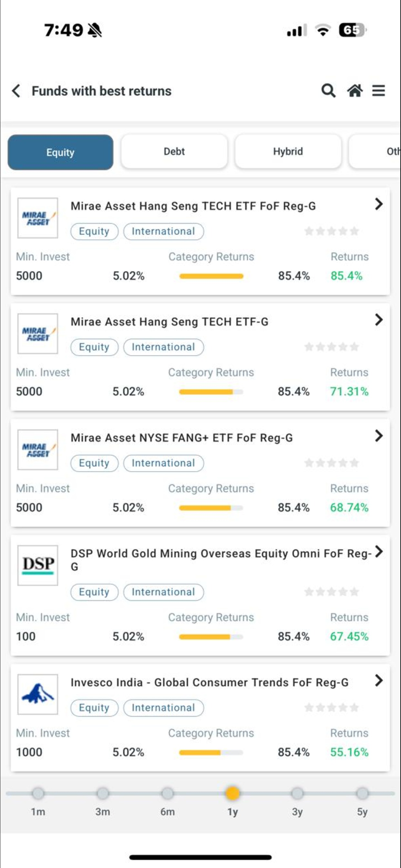Open Mirae Asset Hang Seng TECH ETF-G title
Viewport: 401px width, 868px height.
(170, 322)
